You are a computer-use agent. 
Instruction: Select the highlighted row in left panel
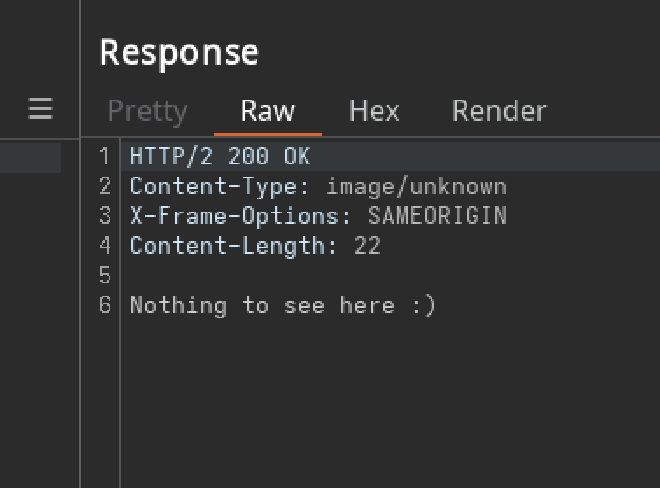click(x=30, y=157)
